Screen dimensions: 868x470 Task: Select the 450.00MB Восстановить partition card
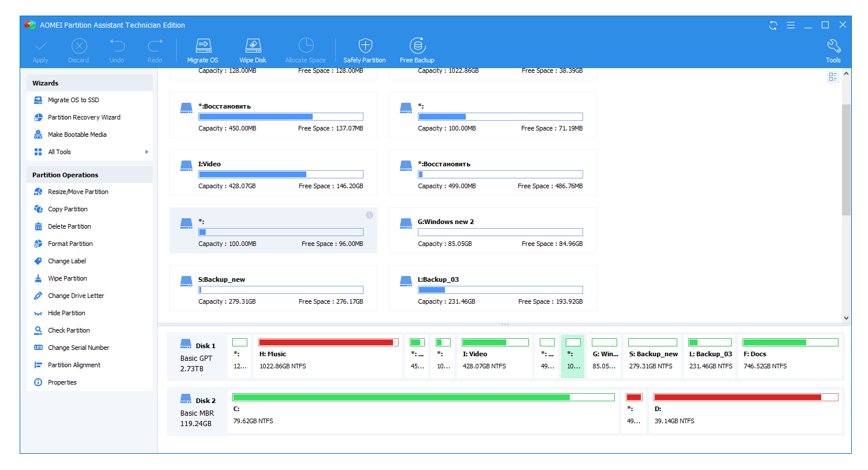pyautogui.click(x=273, y=115)
